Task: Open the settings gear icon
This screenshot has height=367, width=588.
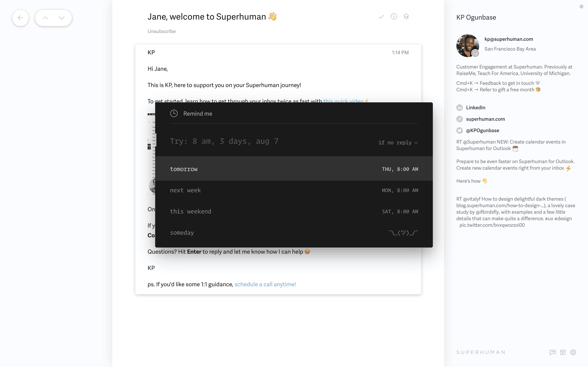Action: click(573, 352)
